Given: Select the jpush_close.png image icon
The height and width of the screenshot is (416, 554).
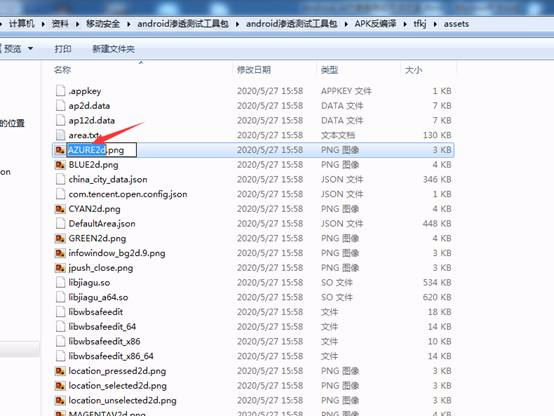Looking at the screenshot, I should pyautogui.click(x=60, y=268).
